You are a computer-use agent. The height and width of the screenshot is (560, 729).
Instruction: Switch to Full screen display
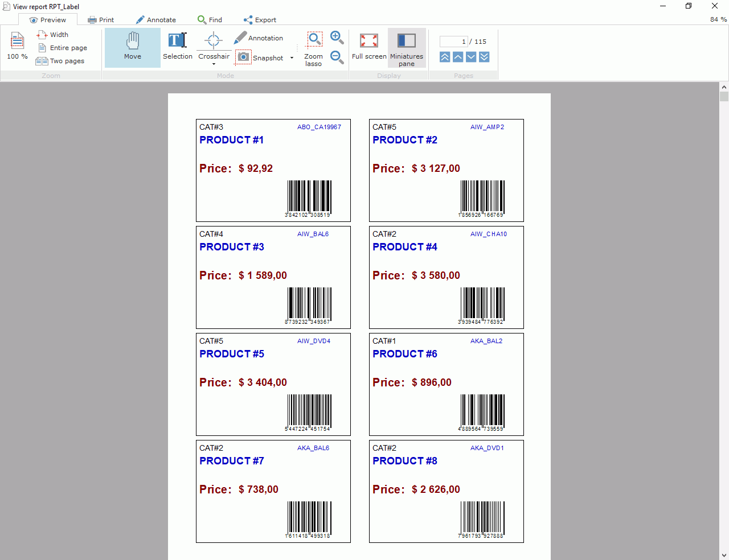click(x=369, y=46)
